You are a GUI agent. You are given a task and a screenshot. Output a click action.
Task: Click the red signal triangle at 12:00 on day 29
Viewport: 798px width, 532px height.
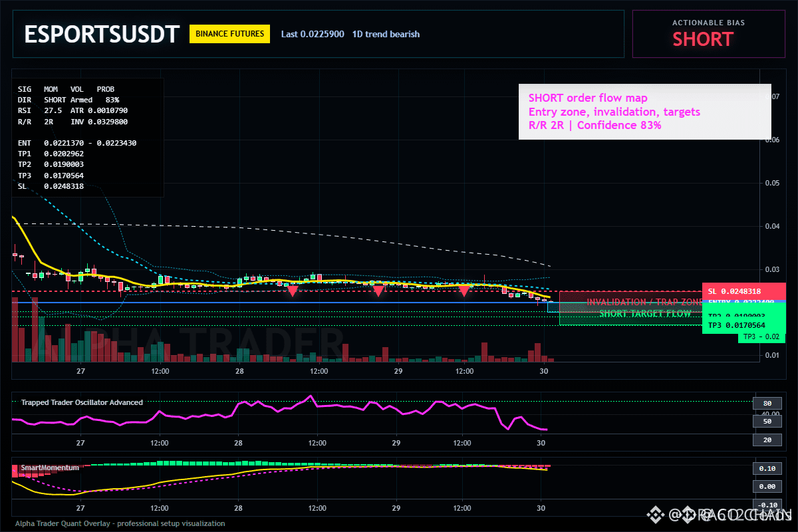pyautogui.click(x=464, y=291)
